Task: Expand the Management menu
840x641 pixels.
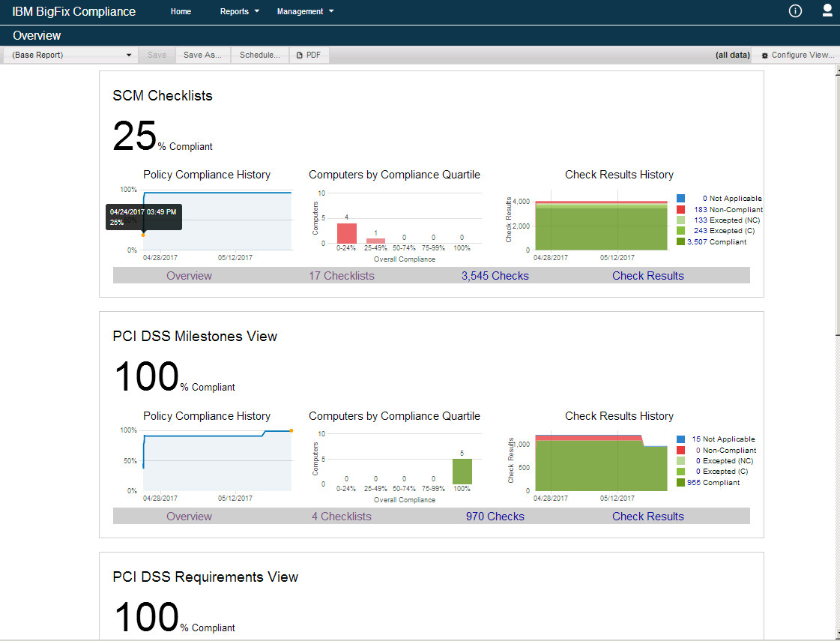Action: 305,11
